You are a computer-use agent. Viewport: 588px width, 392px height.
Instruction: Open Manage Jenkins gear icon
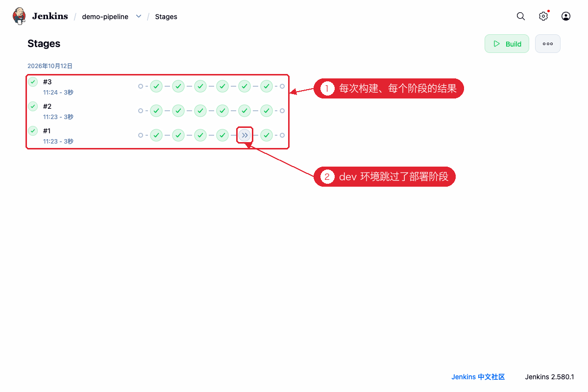tap(543, 16)
